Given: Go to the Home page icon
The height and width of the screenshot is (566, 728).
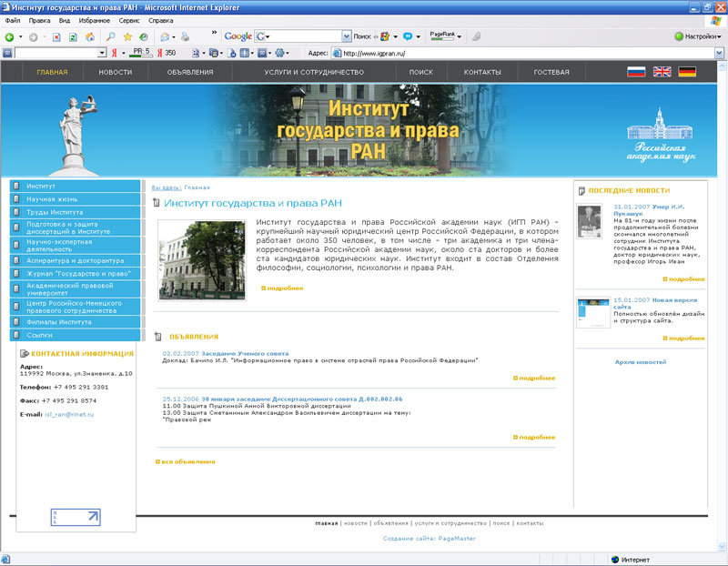Looking at the screenshot, I should (90, 37).
